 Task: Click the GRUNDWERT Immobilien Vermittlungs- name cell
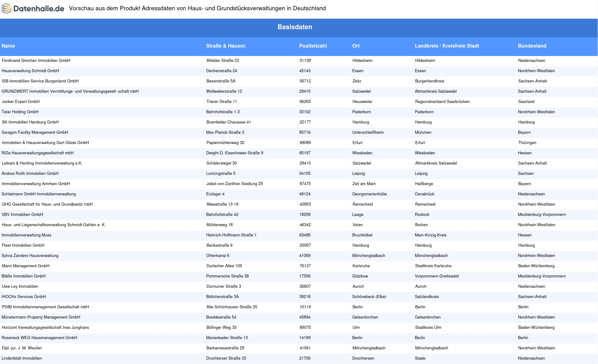tap(70, 91)
